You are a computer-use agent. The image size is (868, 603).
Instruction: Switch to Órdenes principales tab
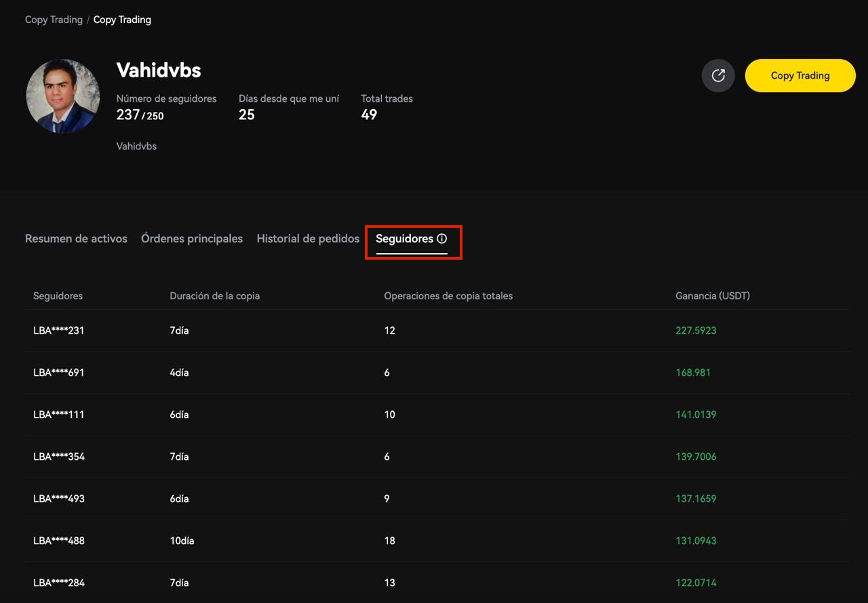click(x=192, y=239)
